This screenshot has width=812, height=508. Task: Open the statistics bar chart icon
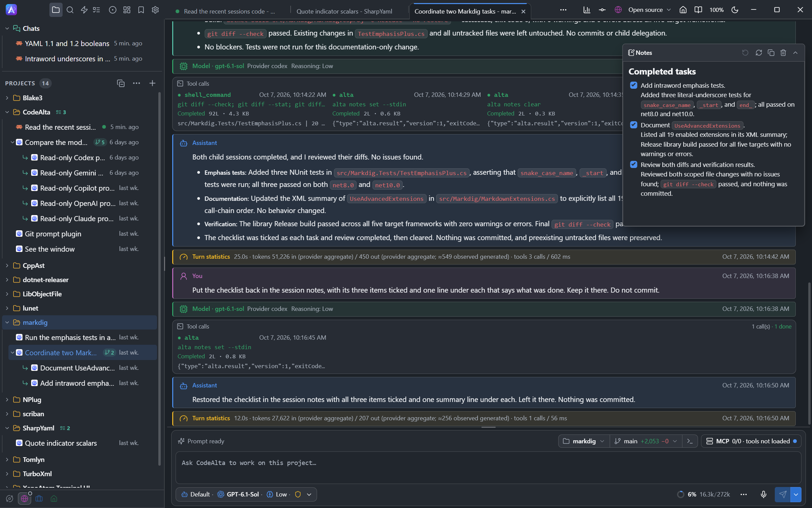587,10
